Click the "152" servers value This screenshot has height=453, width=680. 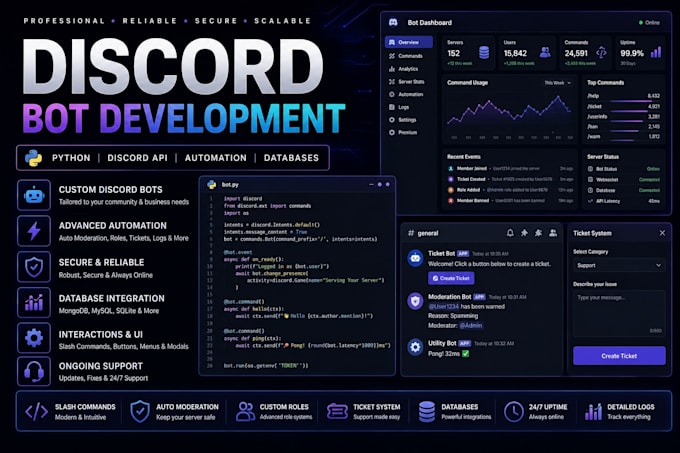(454, 53)
